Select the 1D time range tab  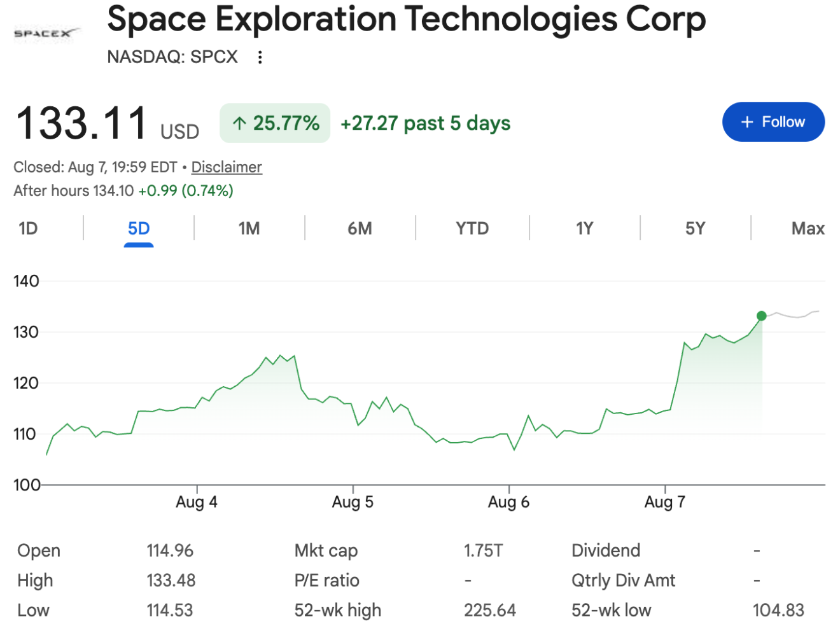(28, 228)
